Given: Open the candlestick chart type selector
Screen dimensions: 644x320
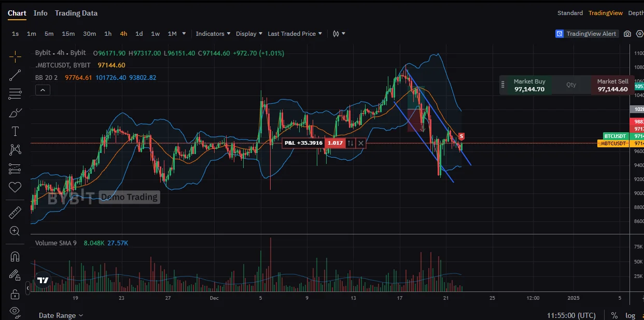Looking at the screenshot, I should point(339,34).
